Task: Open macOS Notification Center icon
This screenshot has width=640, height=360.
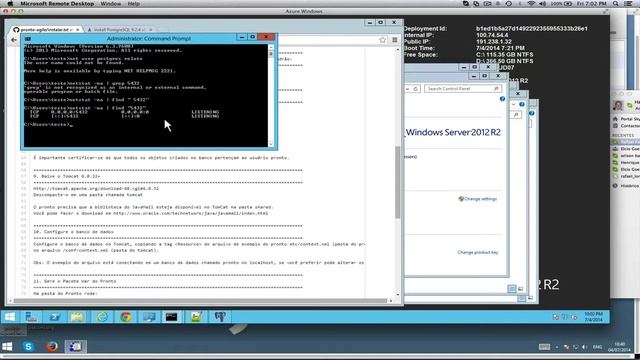Action: [x=629, y=4]
